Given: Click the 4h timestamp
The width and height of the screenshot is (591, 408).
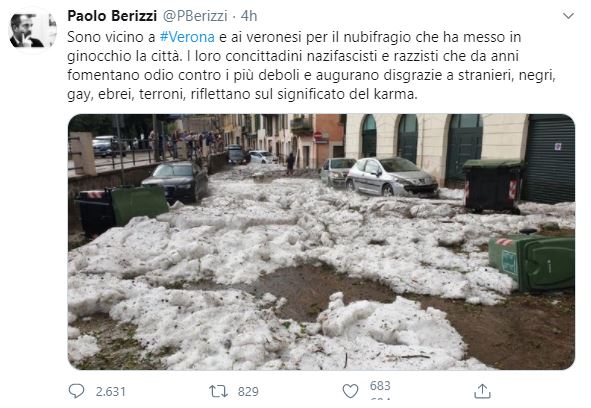Looking at the screenshot, I should point(249,16).
